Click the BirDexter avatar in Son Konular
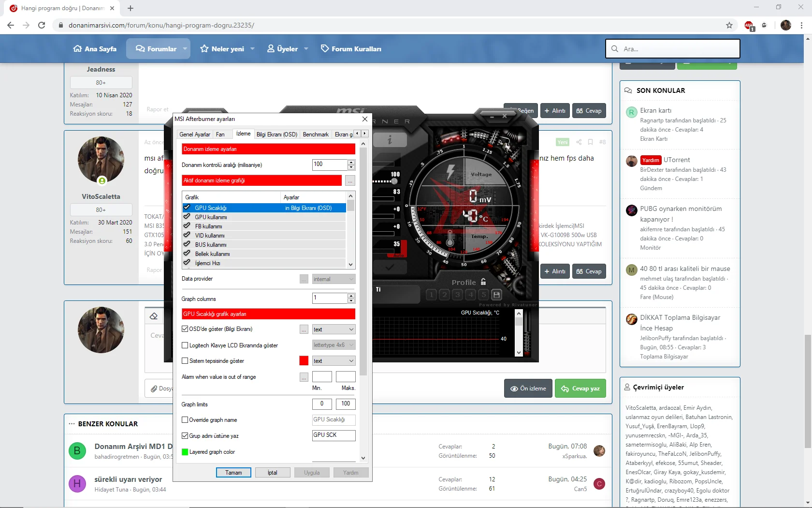This screenshot has width=812, height=508. pos(631,161)
